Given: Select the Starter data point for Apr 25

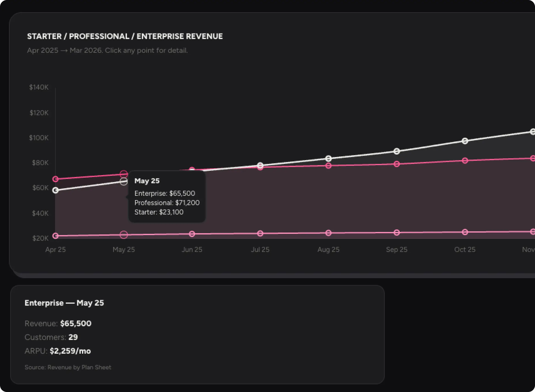Looking at the screenshot, I should [55, 236].
